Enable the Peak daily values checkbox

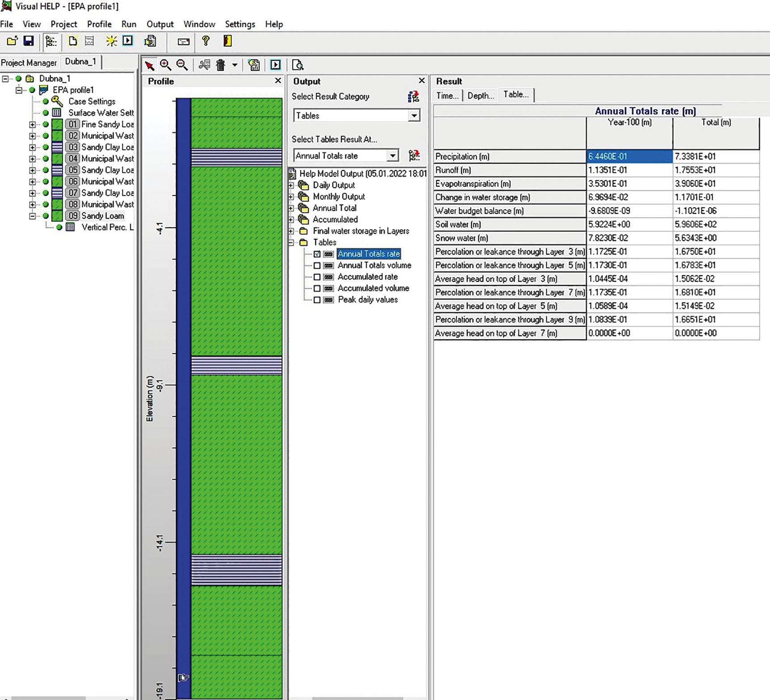coord(317,300)
